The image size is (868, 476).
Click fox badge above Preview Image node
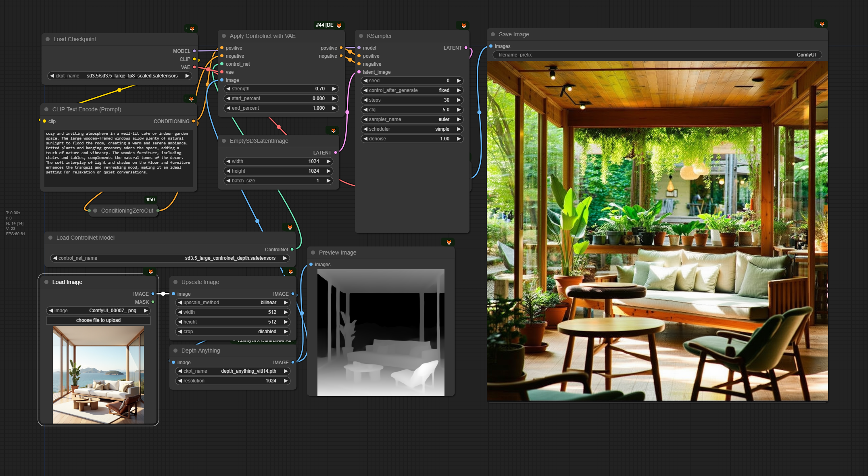click(x=449, y=242)
